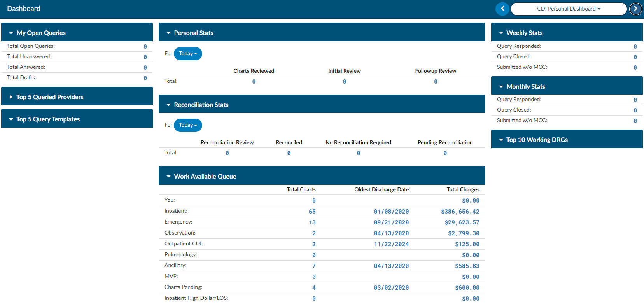Collapse the Personal Stats panel
Viewport: 644px width, 303px height.
322,33
